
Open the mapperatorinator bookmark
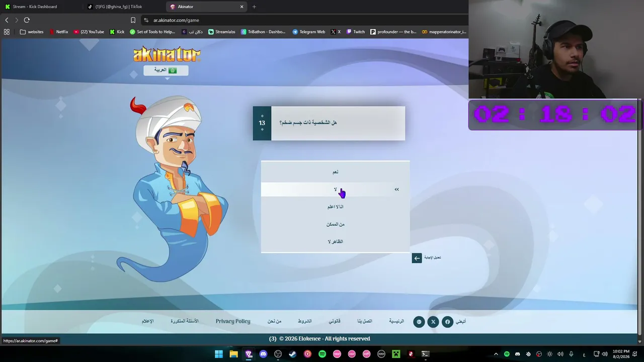444,32
